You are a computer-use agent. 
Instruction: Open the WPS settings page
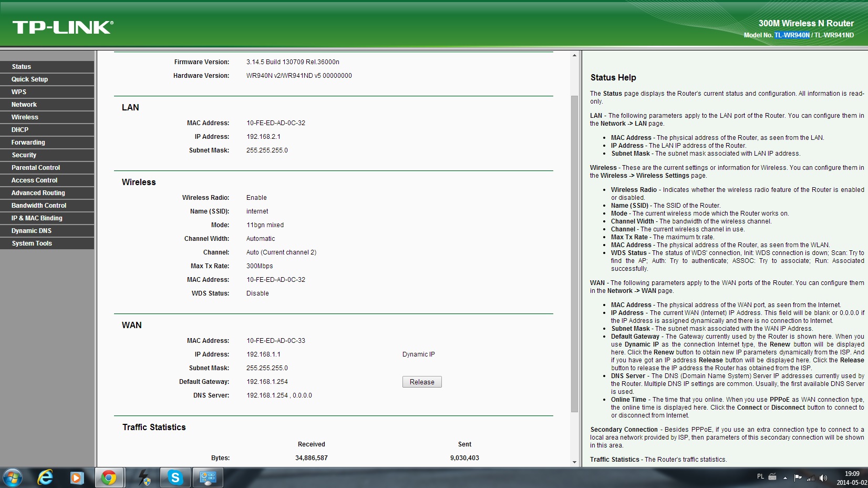47,92
